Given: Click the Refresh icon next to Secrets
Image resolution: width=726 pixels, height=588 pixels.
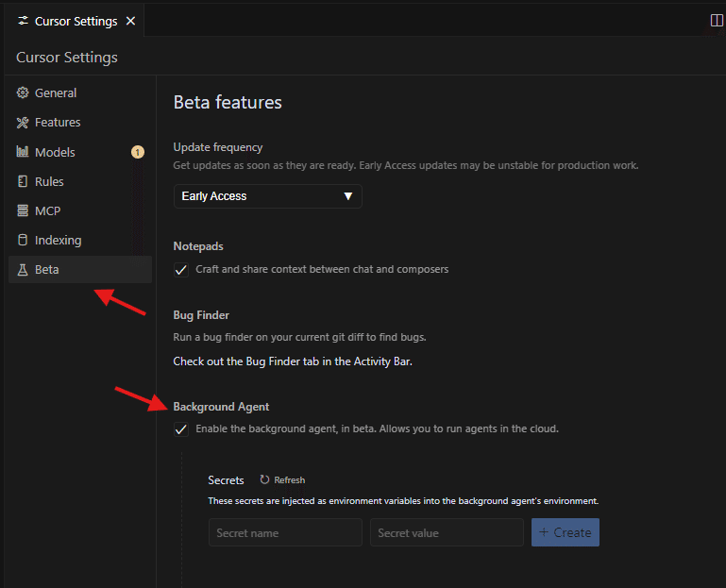Looking at the screenshot, I should pyautogui.click(x=264, y=480).
